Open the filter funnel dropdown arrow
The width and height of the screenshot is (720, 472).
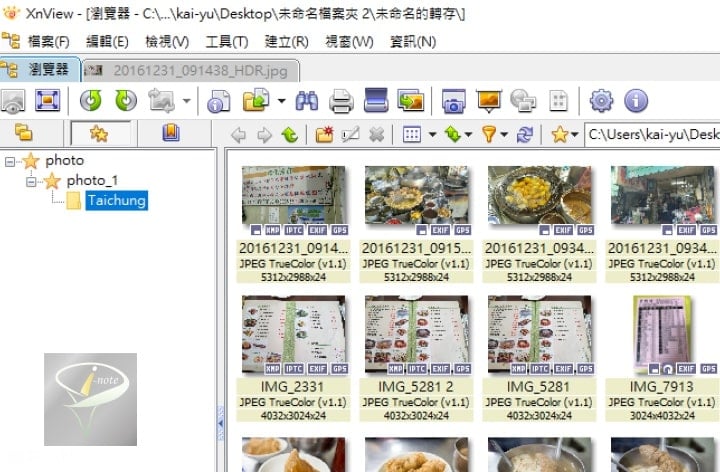pyautogui.click(x=504, y=135)
